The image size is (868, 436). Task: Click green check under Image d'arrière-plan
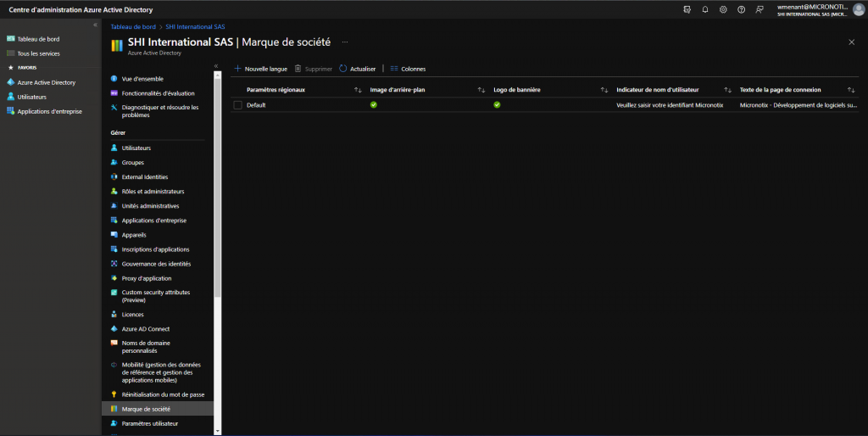tap(374, 104)
